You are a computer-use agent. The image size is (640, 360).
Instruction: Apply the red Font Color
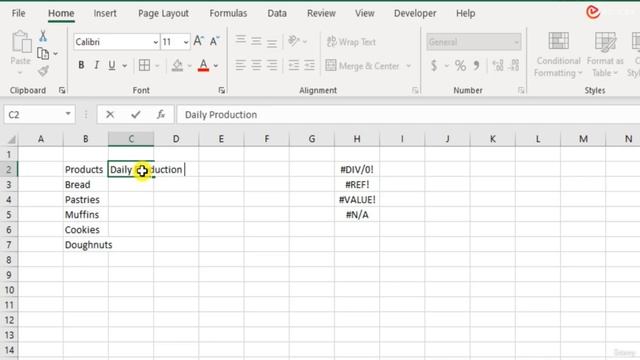[x=203, y=65]
